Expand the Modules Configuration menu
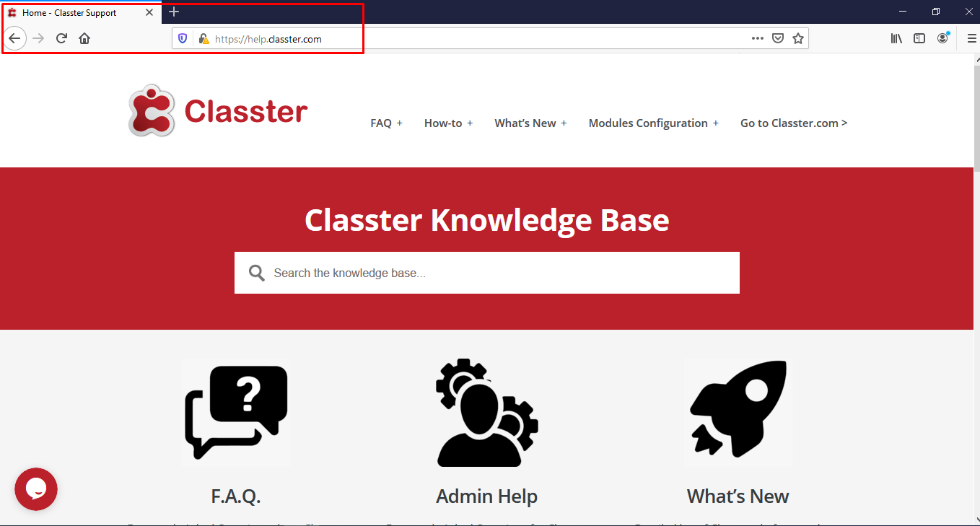This screenshot has width=980, height=526. pyautogui.click(x=654, y=123)
